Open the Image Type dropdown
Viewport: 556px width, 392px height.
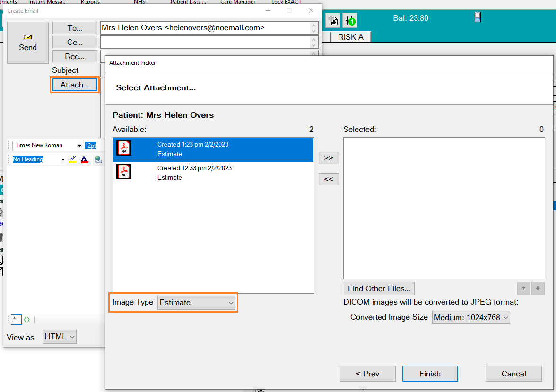point(197,303)
